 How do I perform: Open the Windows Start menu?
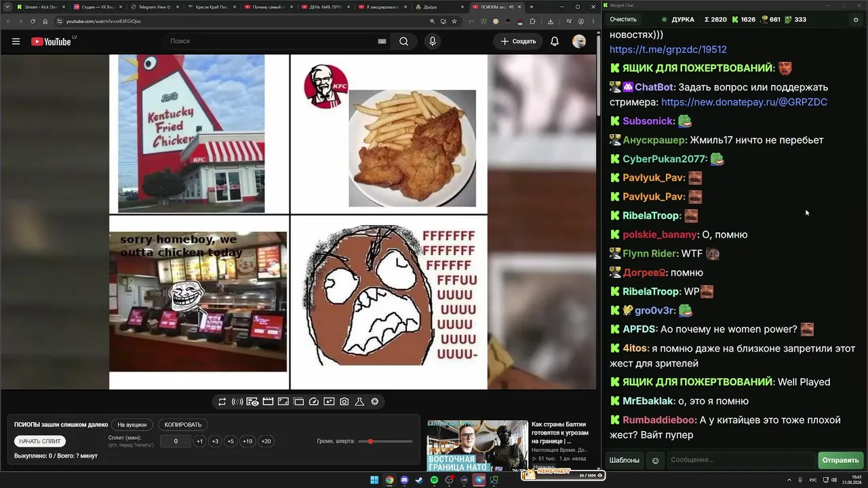(x=374, y=481)
